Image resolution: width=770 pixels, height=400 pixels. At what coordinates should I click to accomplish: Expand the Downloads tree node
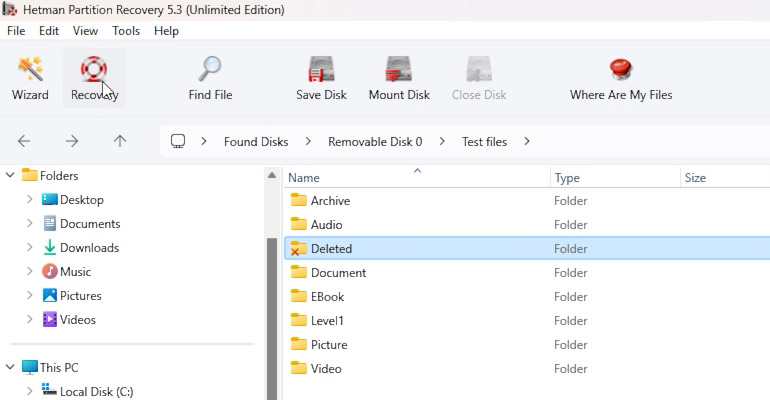(x=29, y=247)
